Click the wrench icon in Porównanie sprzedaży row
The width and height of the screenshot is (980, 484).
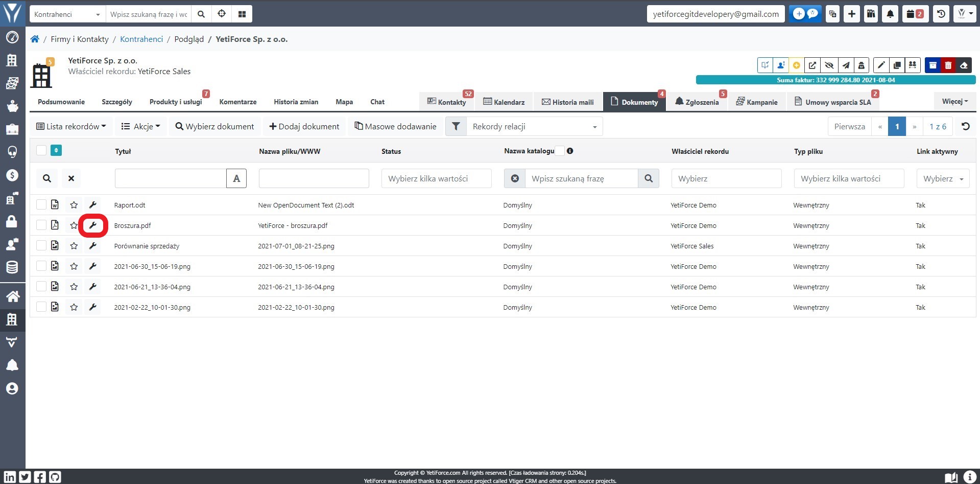click(92, 246)
